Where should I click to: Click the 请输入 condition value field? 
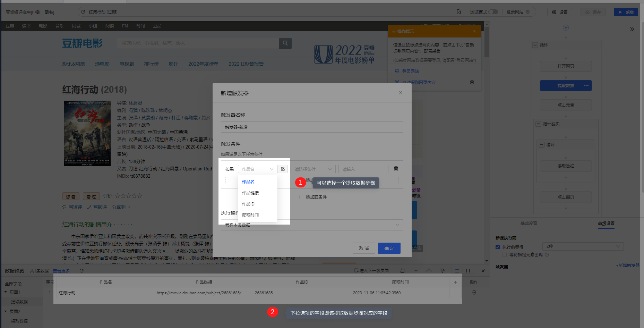point(363,169)
